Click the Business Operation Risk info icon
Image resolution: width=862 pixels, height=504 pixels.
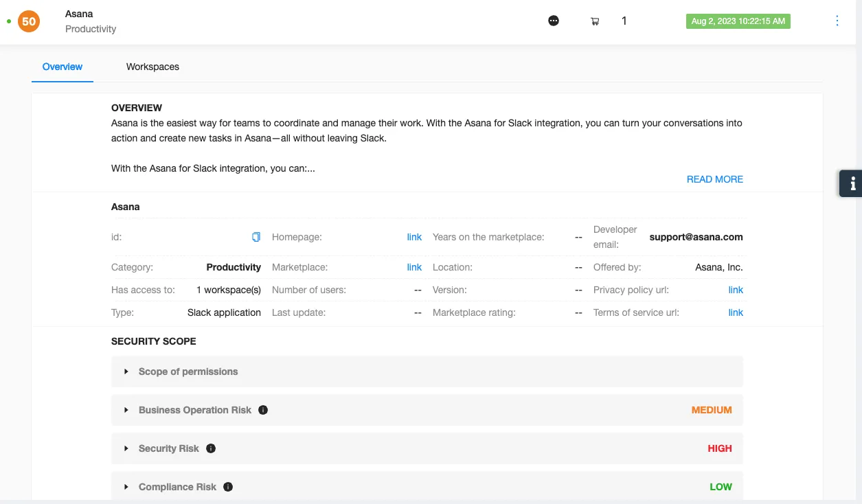[x=263, y=410]
